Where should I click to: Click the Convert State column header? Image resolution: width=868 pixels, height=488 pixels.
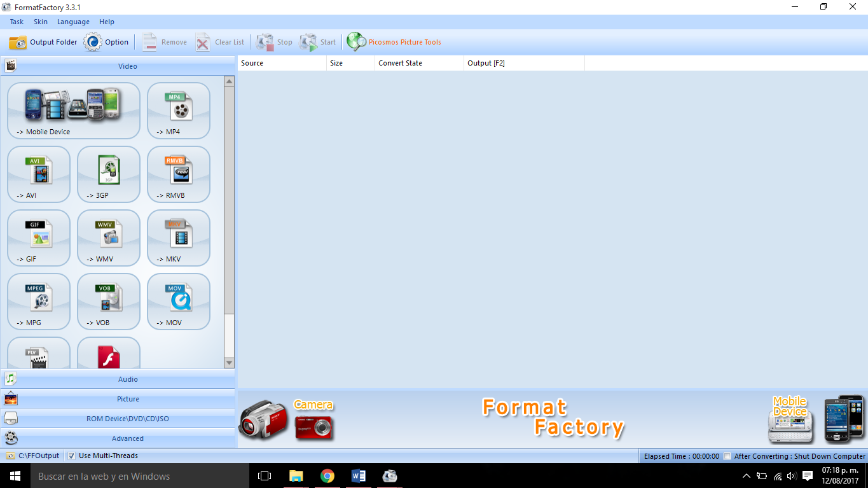pos(419,63)
